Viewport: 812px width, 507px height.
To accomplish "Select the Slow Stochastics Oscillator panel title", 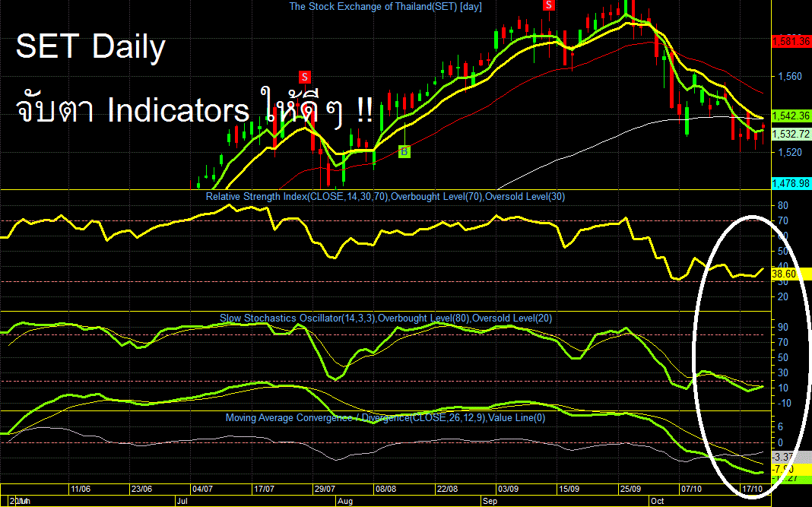I will coord(385,318).
